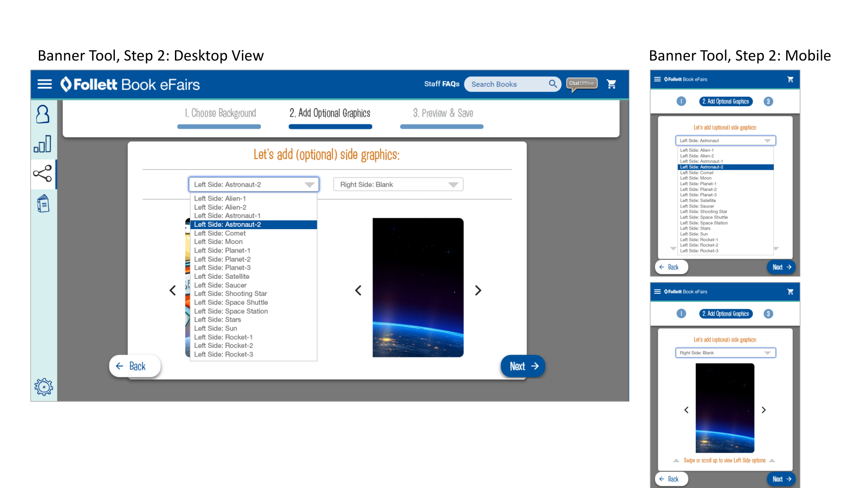
Task: Open the book sidebar icon
Action: pyautogui.click(x=43, y=203)
